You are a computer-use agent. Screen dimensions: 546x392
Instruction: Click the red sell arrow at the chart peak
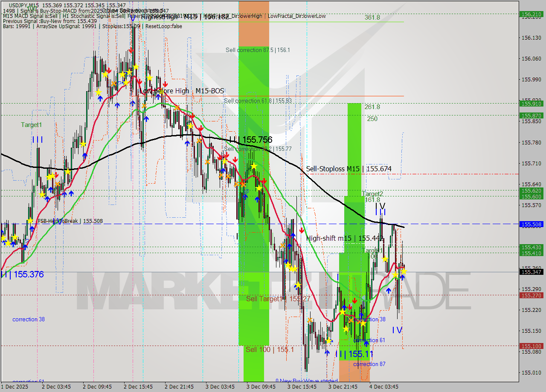(x=131, y=50)
